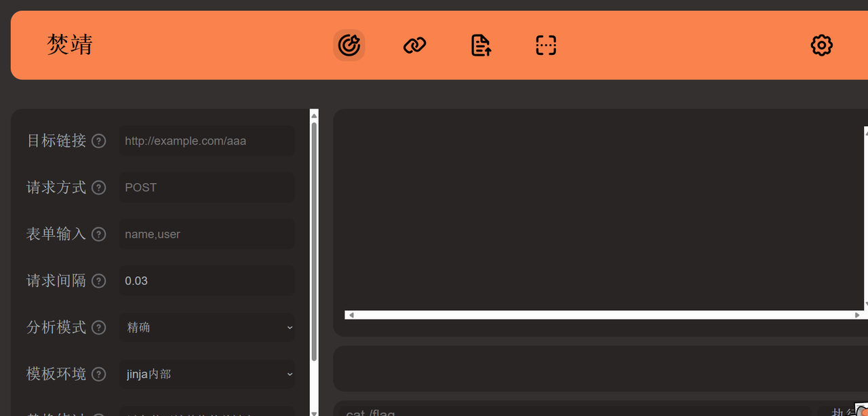The image size is (868, 416).
Task: Open the chain link icon page
Action: (x=414, y=45)
